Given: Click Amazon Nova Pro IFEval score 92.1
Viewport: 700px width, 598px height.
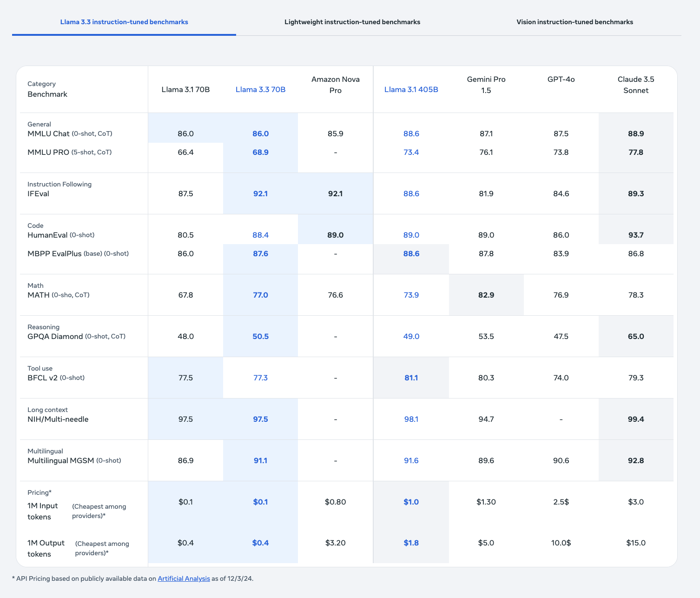Looking at the screenshot, I should 335,193.
